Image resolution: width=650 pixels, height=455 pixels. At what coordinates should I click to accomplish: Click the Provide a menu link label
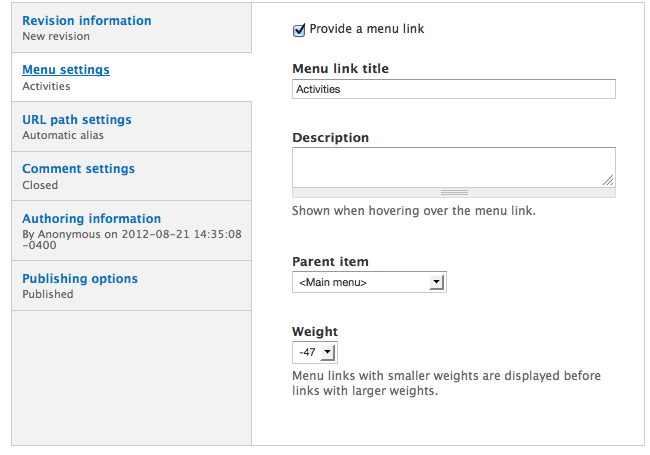tap(366, 29)
